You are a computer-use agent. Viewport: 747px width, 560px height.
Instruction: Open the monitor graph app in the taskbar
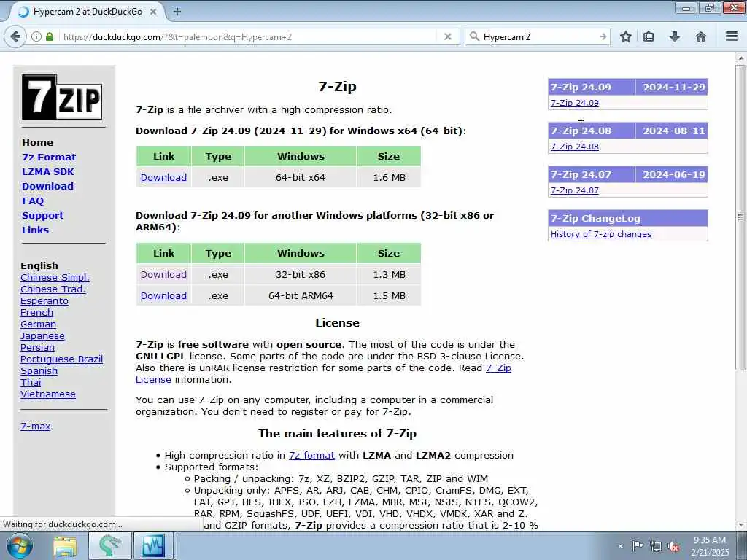[x=153, y=545]
